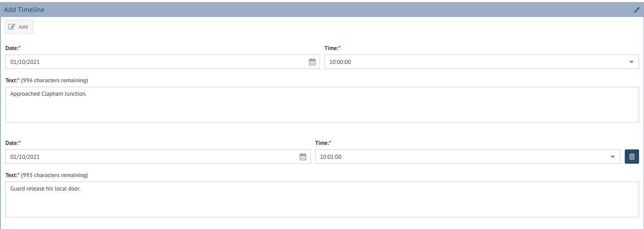644x229 pixels.
Task: Open the 10:00:00 time dropdown
Action: (482, 62)
